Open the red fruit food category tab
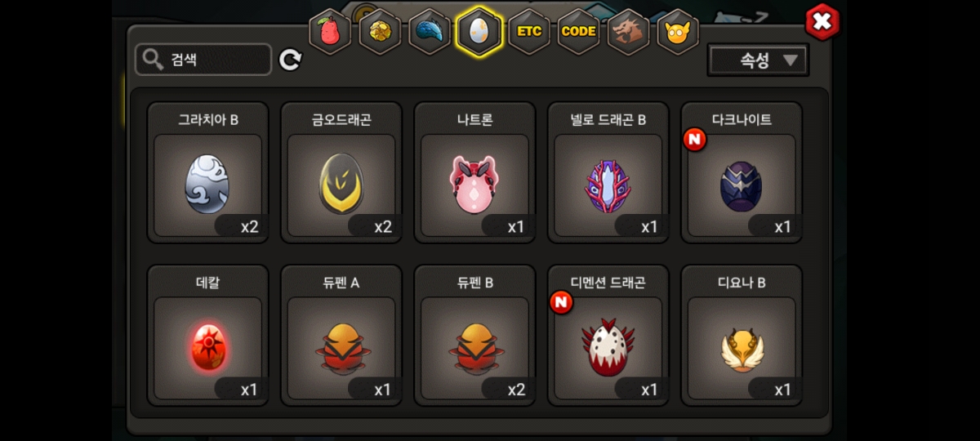This screenshot has width=980, height=441. click(331, 32)
